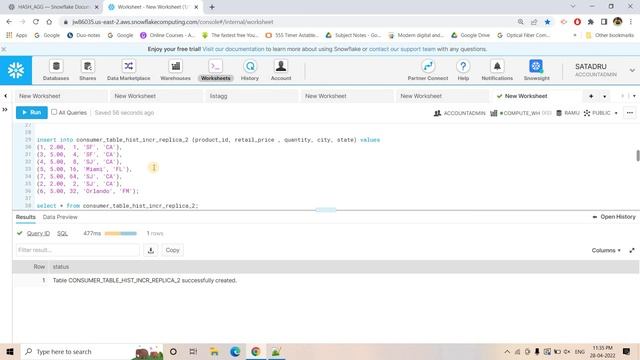Open Other bookmarks folder
This screenshot has height=360, width=640.
609,36
